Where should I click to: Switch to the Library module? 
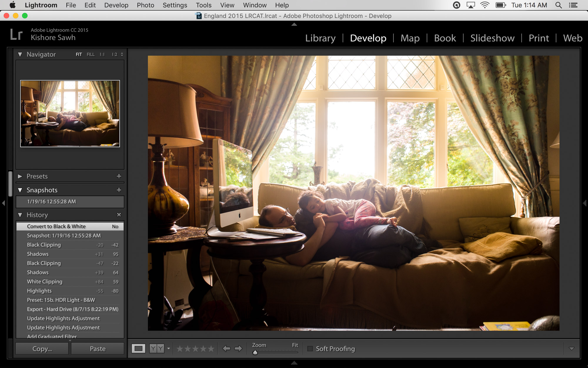tap(320, 38)
